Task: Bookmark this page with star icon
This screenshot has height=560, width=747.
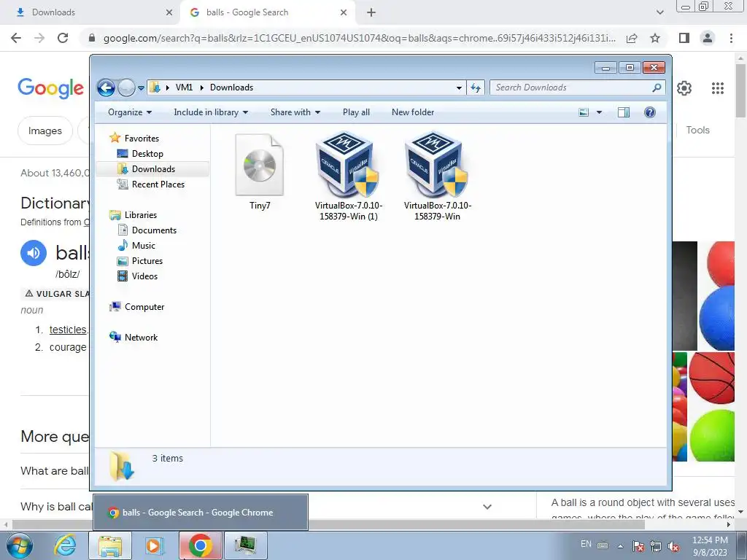Action: pos(655,38)
